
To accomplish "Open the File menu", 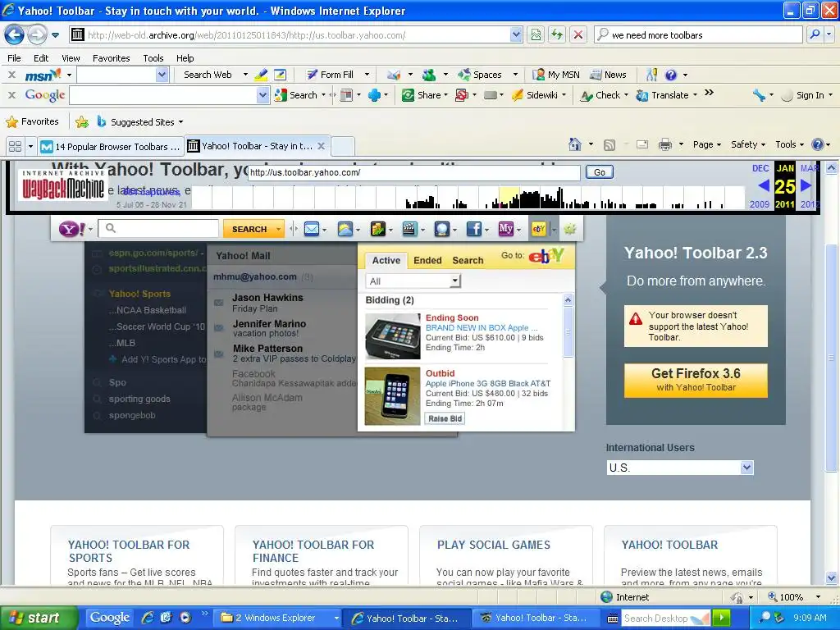I will [x=15, y=58].
